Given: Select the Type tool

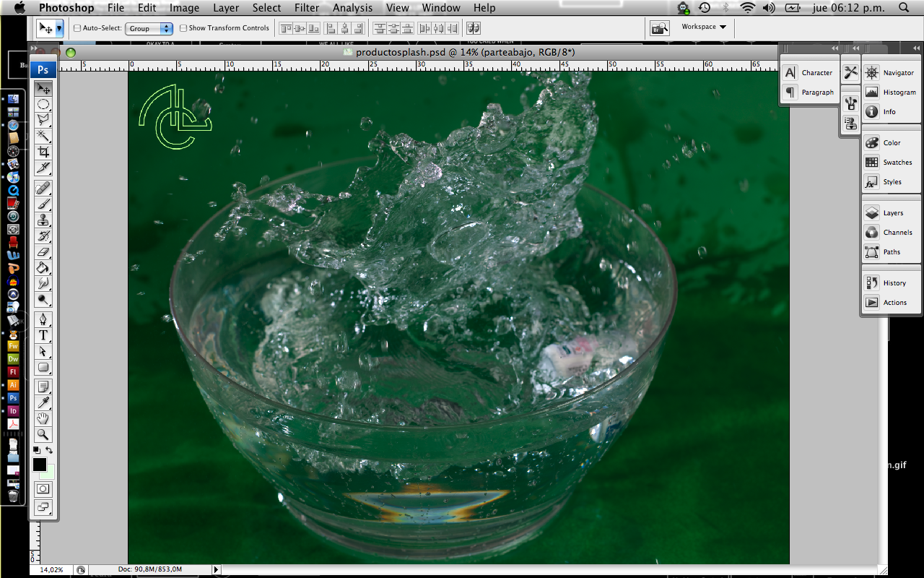Looking at the screenshot, I should [43, 335].
